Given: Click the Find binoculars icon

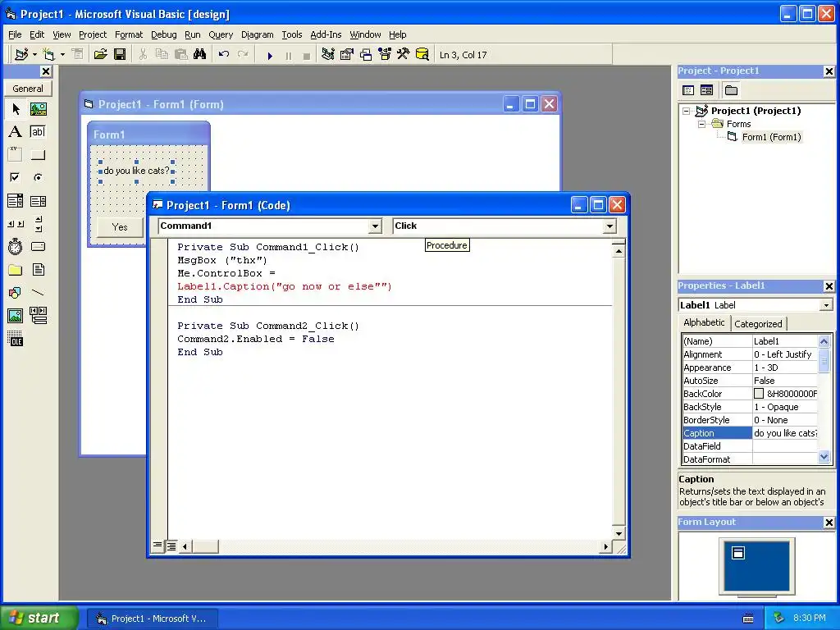Looking at the screenshot, I should [x=200, y=54].
